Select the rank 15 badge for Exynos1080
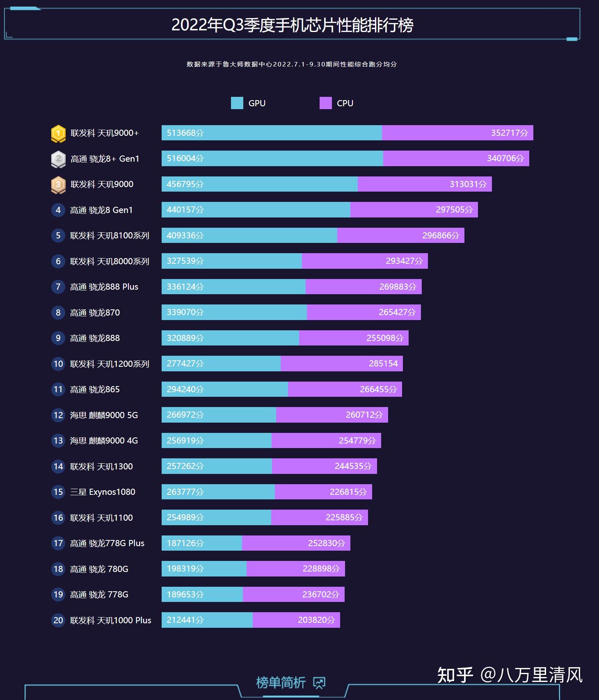This screenshot has width=599, height=700. 58,492
